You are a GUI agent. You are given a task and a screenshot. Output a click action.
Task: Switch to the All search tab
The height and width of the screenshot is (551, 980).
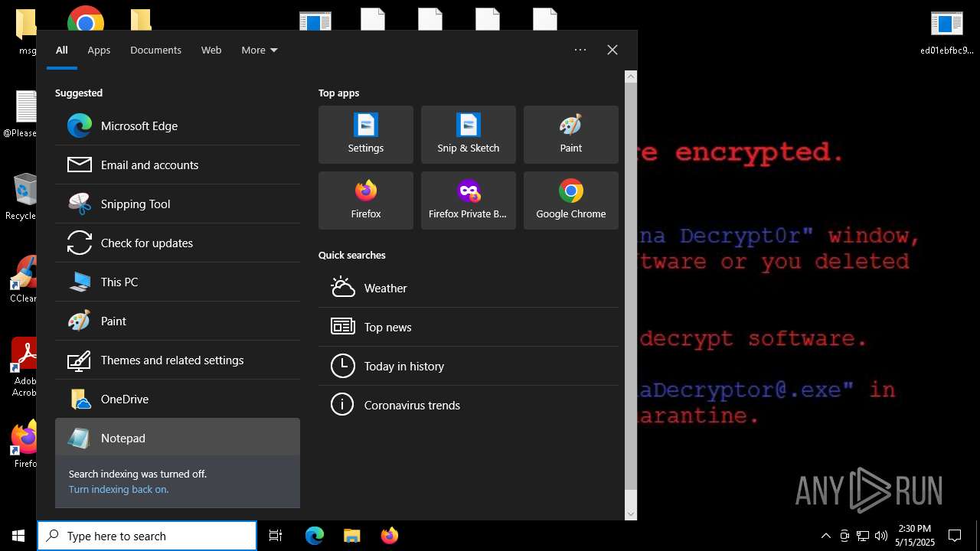tap(62, 51)
